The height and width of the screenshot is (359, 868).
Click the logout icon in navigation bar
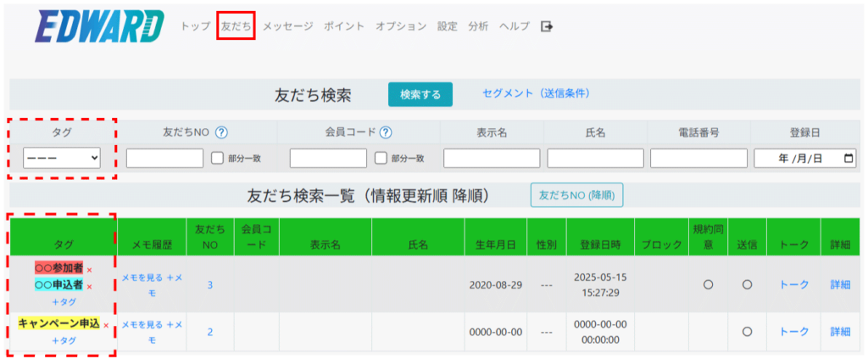click(x=548, y=26)
